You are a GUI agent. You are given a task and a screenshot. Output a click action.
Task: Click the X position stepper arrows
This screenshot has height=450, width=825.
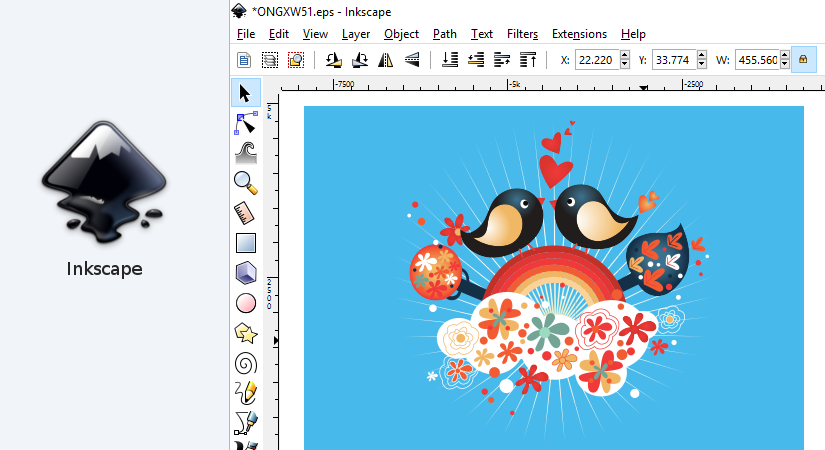click(625, 60)
